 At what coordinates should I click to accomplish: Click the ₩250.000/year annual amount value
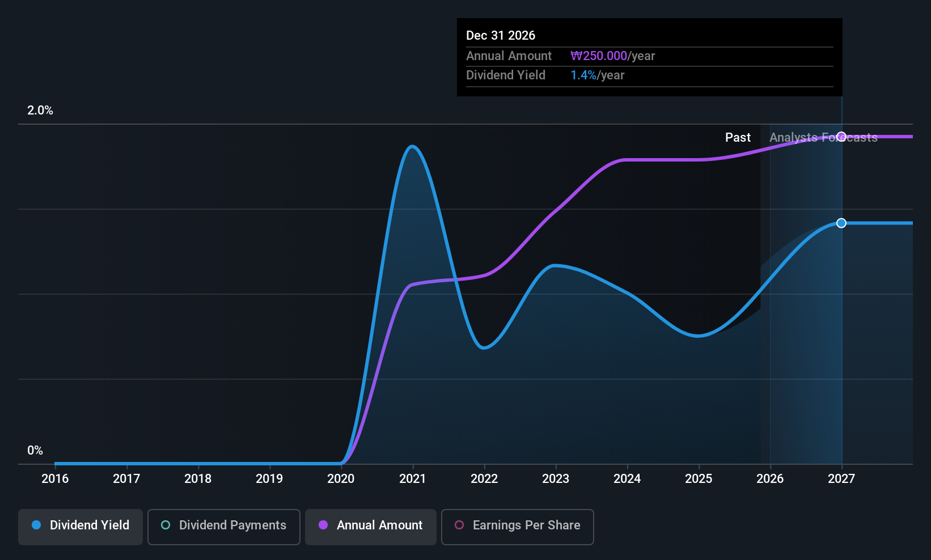point(612,56)
